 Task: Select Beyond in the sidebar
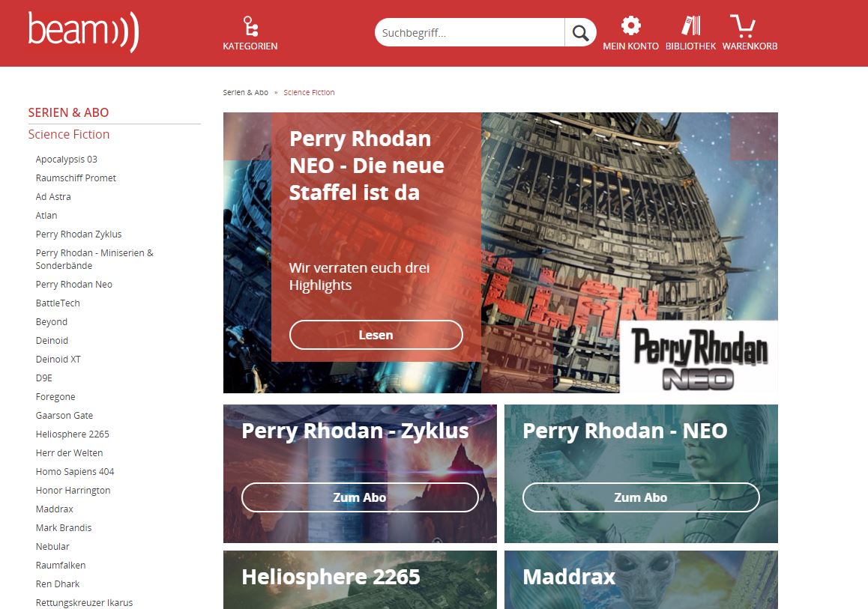(x=52, y=322)
